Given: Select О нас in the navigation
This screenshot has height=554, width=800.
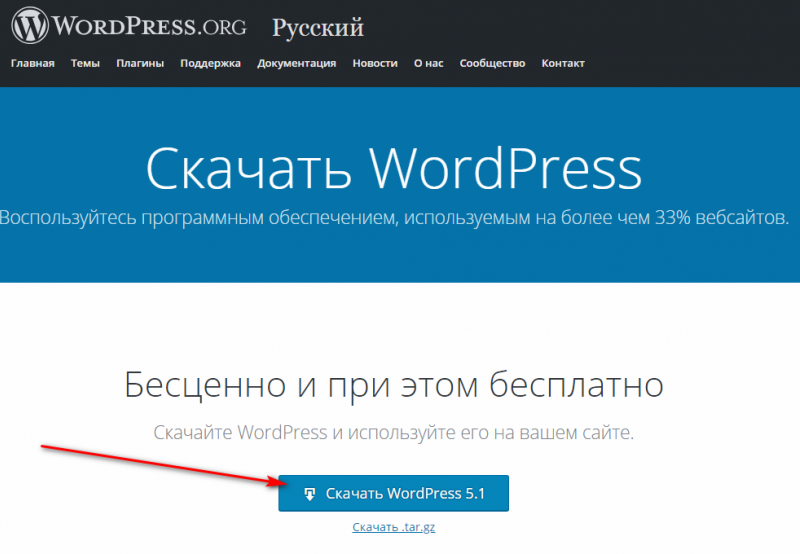Looking at the screenshot, I should (x=429, y=63).
